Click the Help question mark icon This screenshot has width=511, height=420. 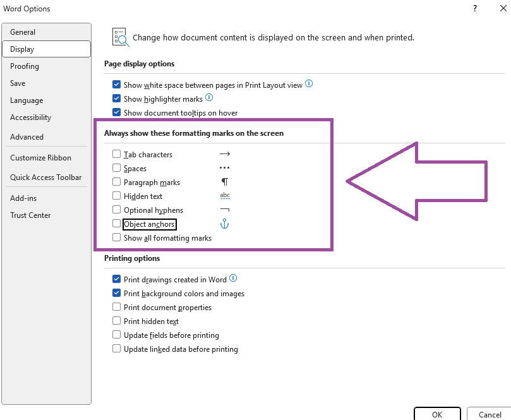[x=475, y=8]
